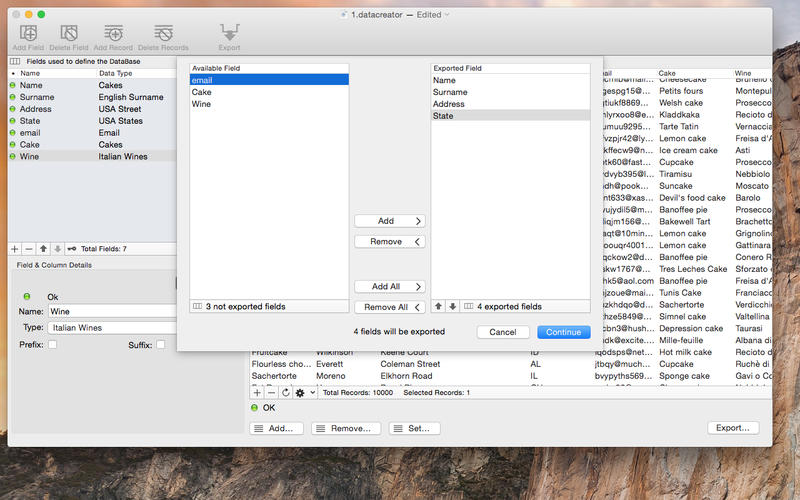
Task: Open the Type combo box showing Italian Wines
Action: pyautogui.click(x=112, y=327)
